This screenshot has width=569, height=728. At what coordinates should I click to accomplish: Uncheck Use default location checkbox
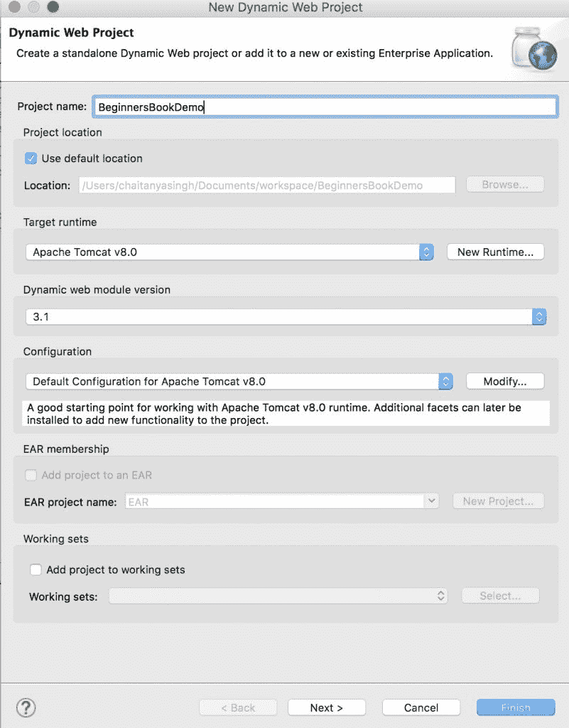31,159
